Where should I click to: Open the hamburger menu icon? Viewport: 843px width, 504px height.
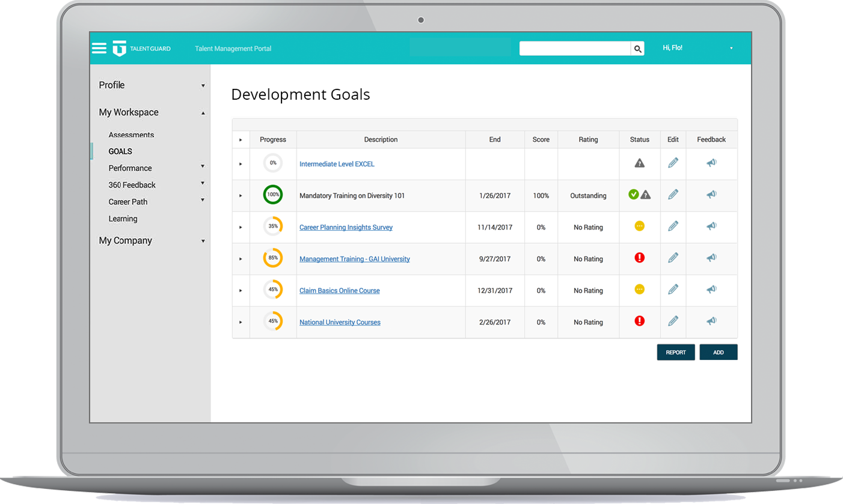(x=99, y=49)
